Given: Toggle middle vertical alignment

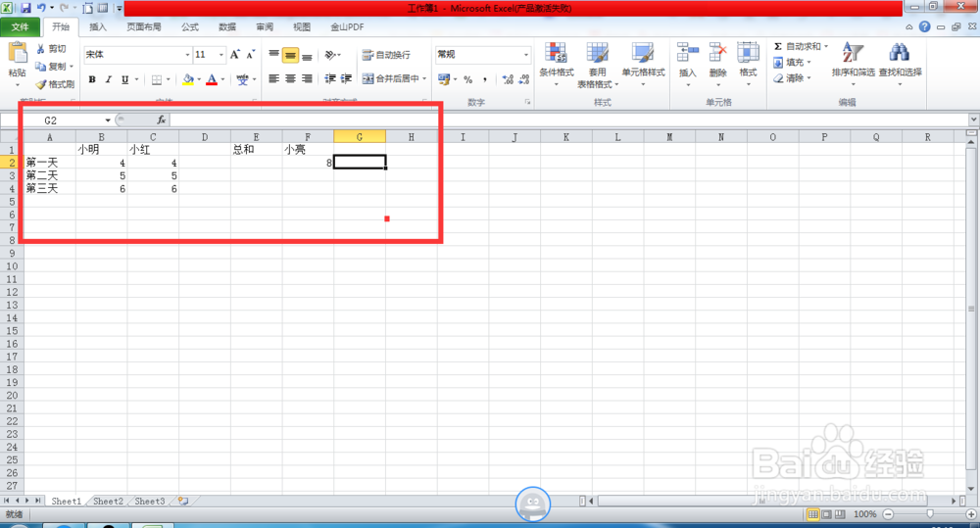Looking at the screenshot, I should point(290,55).
